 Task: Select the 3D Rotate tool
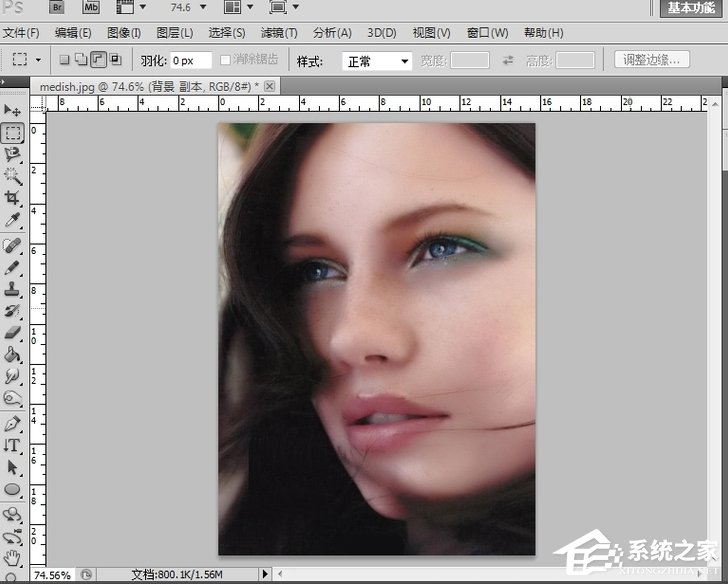12,514
